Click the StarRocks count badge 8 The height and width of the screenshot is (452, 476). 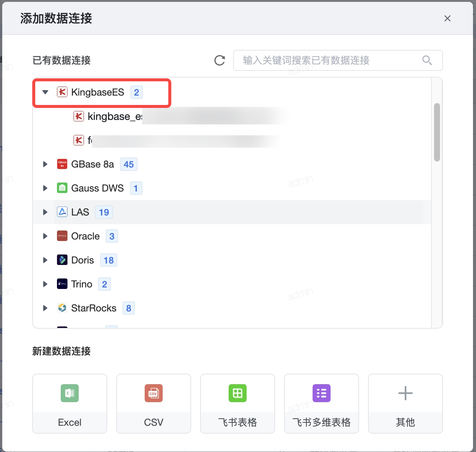pyautogui.click(x=129, y=308)
